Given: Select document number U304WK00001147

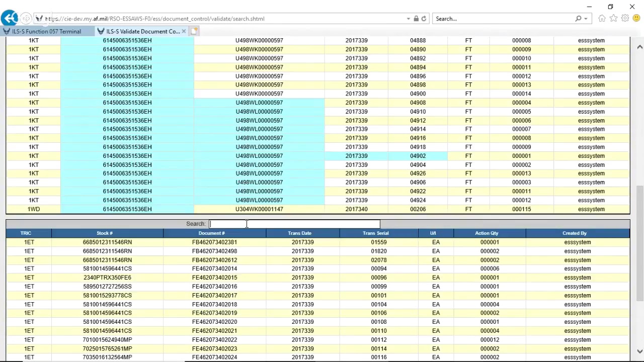Looking at the screenshot, I should coord(259,209).
